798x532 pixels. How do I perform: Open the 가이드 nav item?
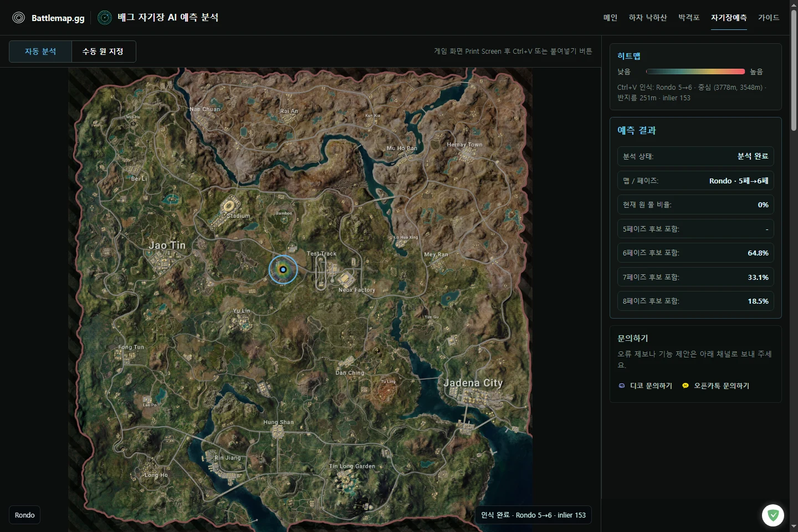coord(769,18)
